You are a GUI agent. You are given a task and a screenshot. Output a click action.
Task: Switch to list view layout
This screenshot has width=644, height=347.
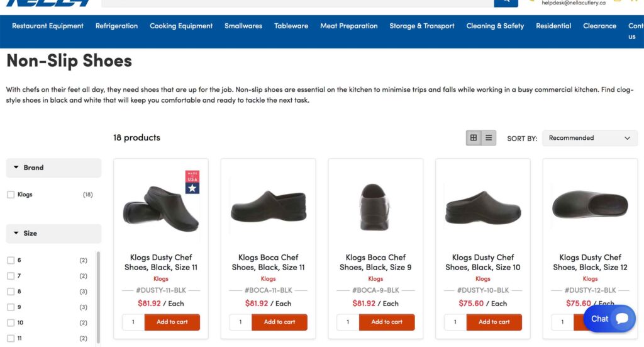point(489,138)
